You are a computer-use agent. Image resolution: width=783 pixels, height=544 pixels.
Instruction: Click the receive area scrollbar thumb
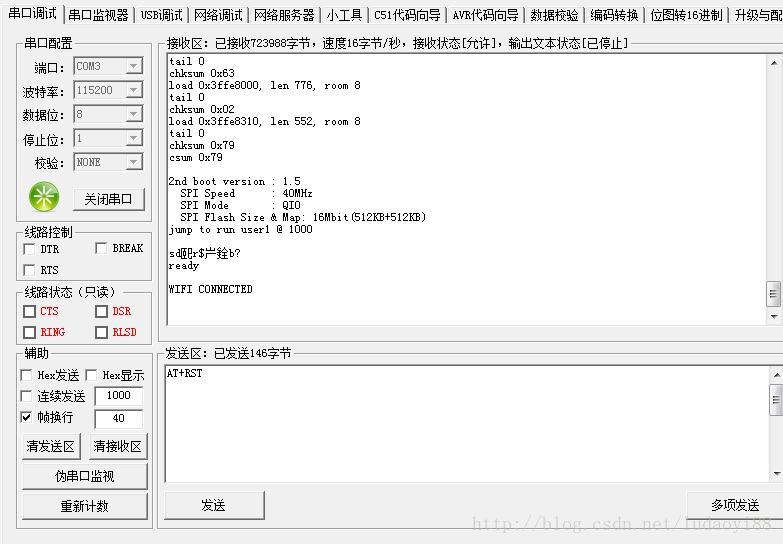(x=774, y=294)
